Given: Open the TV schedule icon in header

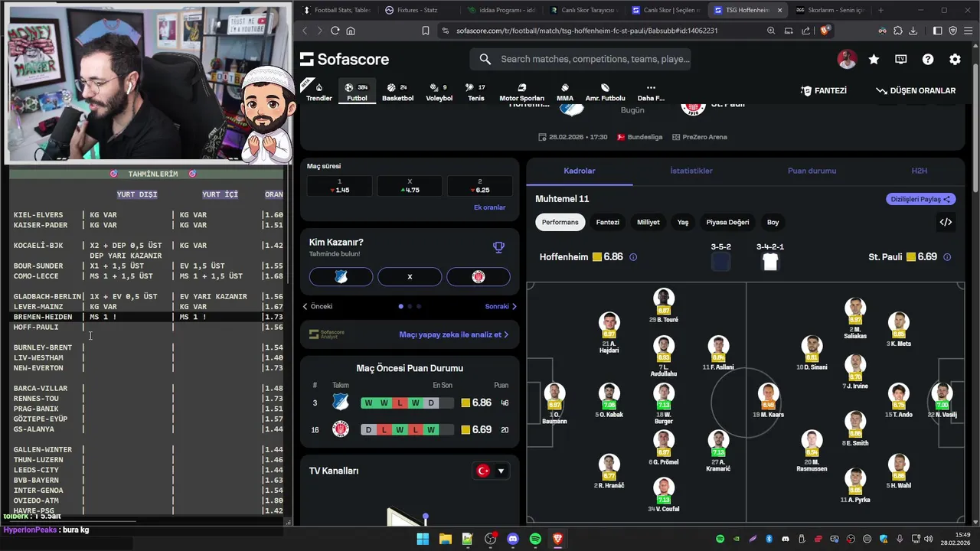Looking at the screenshot, I should (901, 59).
